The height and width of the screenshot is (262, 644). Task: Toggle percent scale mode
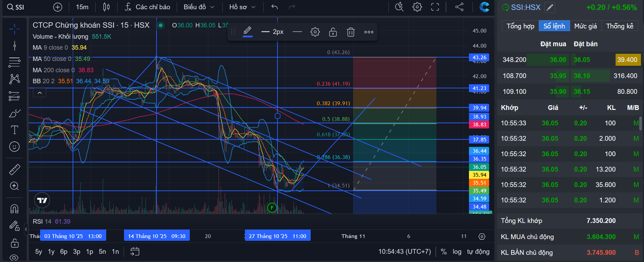(x=444, y=252)
